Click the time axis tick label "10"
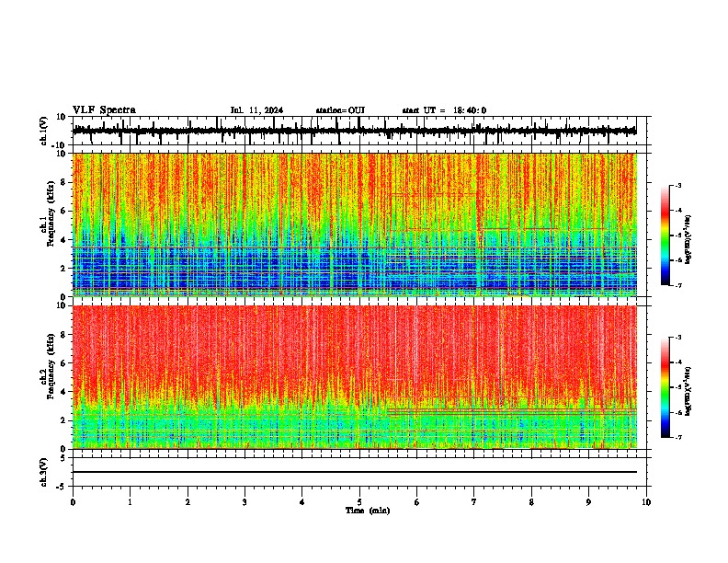Screen dimensions: 728x563 tap(646, 502)
